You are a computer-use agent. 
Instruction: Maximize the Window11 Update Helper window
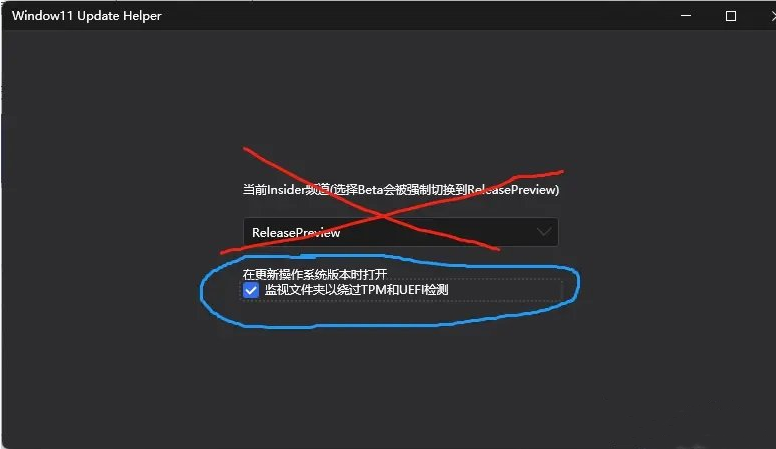point(730,16)
